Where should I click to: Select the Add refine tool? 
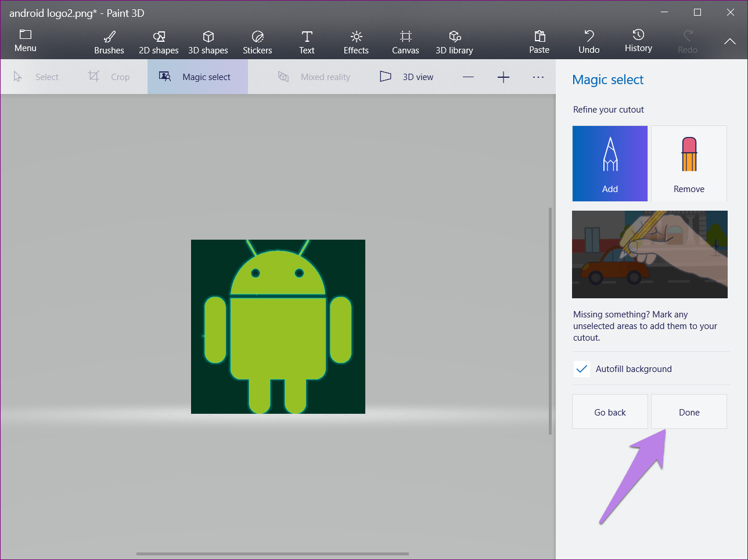pos(610,164)
